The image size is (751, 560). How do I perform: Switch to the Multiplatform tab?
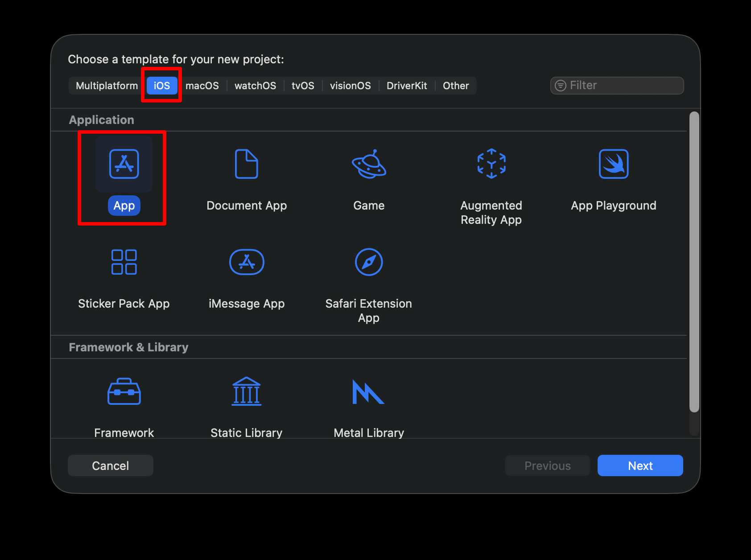107,86
